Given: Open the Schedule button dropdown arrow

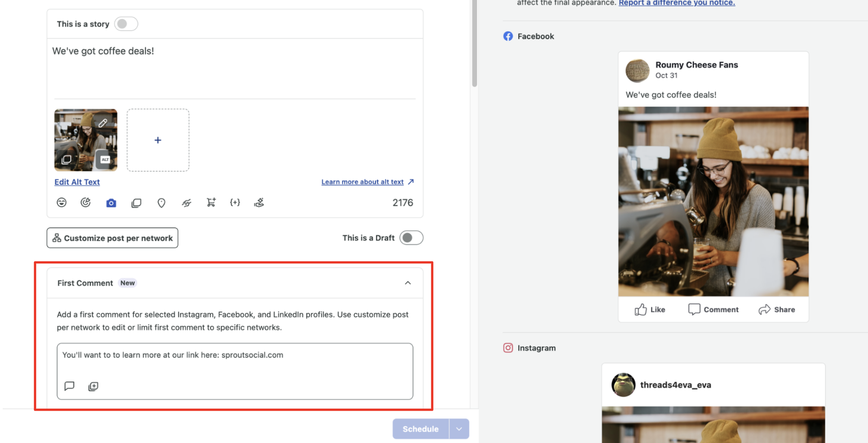Looking at the screenshot, I should [459, 429].
